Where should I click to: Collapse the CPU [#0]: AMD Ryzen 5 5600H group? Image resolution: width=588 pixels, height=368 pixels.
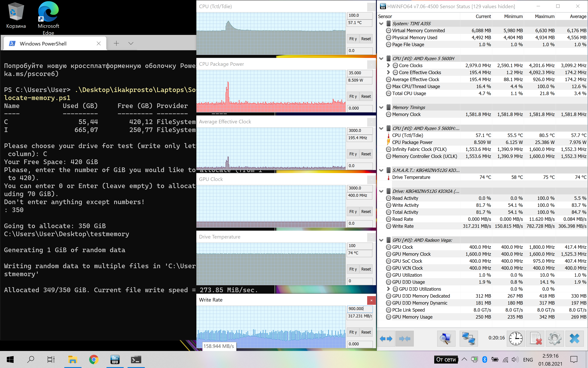[x=381, y=58]
